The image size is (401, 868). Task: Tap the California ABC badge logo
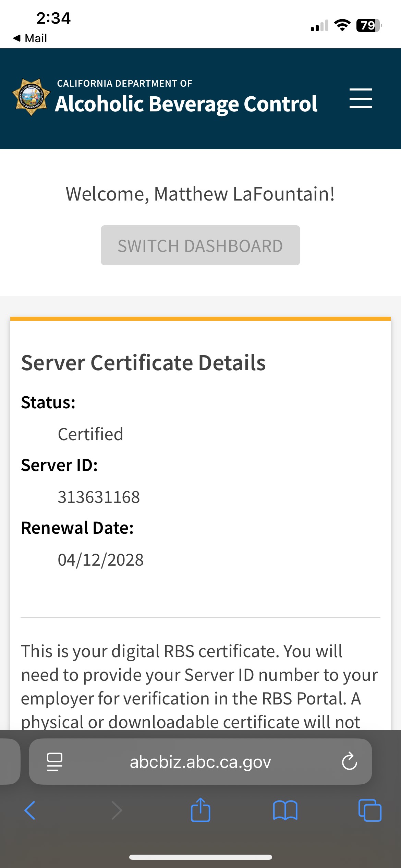pos(31,97)
